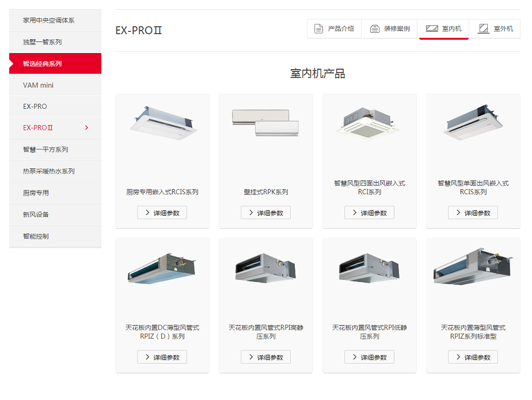
Task: Click the 天花板内置风管式RPI低静压系列 product title
Action: coord(369,332)
